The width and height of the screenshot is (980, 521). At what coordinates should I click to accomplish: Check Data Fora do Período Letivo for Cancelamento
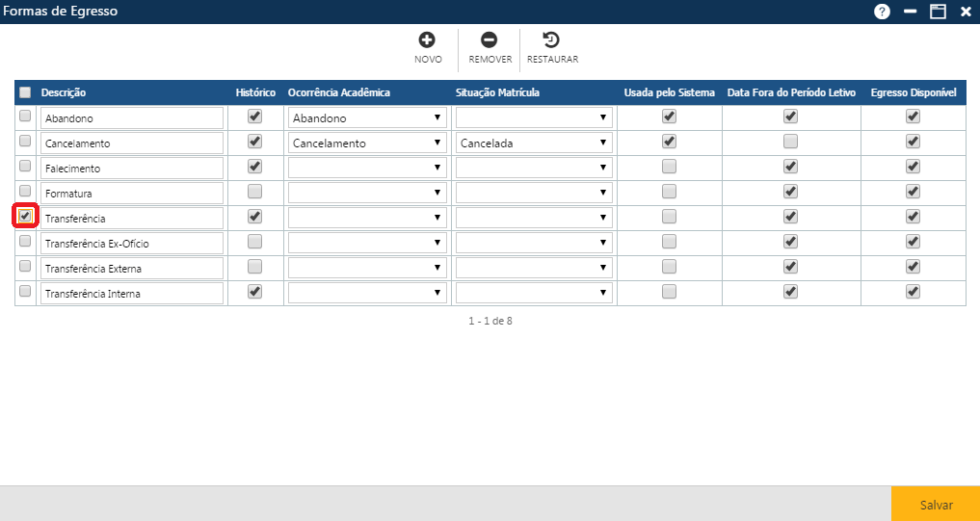coord(790,142)
